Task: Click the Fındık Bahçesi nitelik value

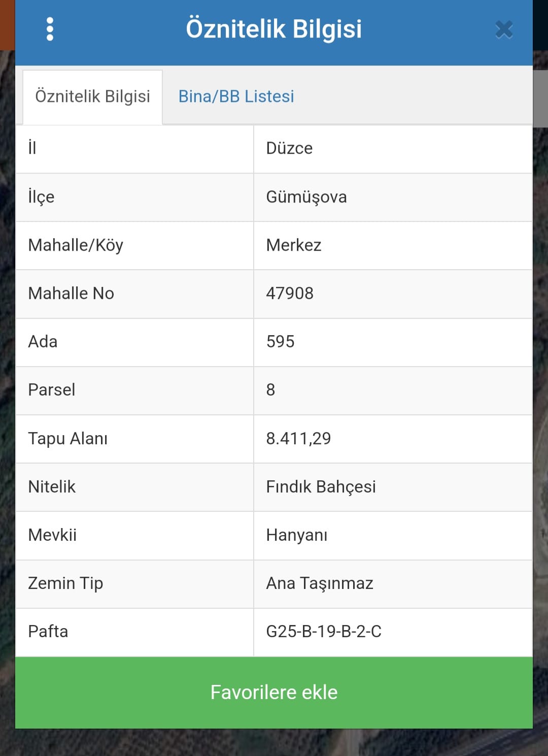Action: [321, 487]
